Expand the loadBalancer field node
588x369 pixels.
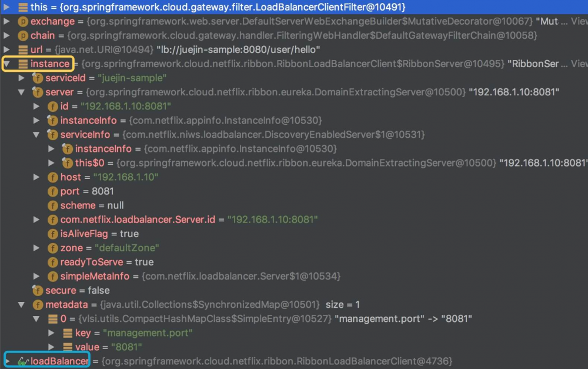(8, 361)
